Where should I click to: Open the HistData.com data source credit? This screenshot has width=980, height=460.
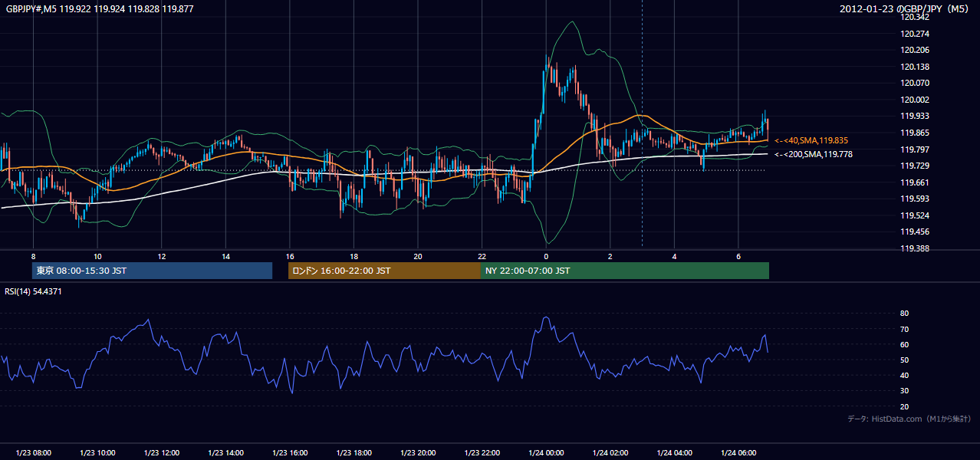coord(909,419)
